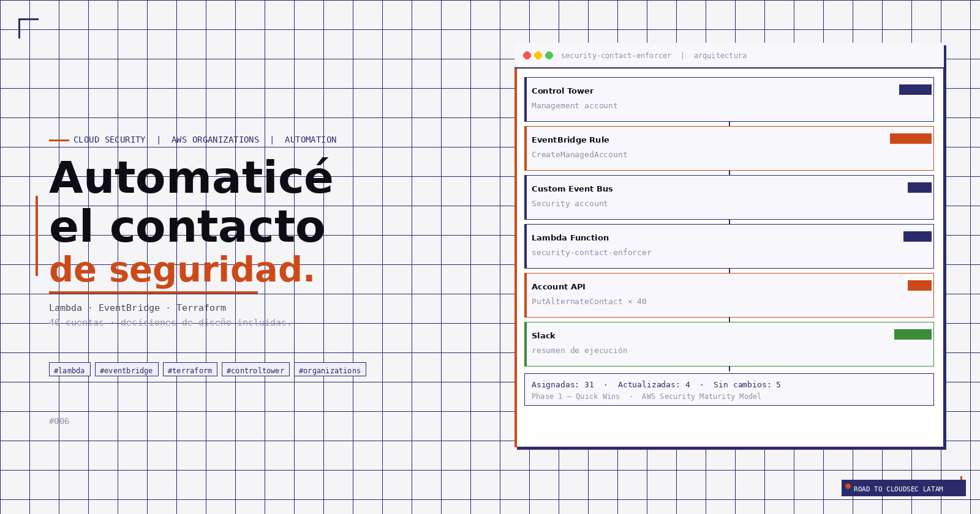Select the #lambda tag
980x514 pixels.
pos(70,370)
